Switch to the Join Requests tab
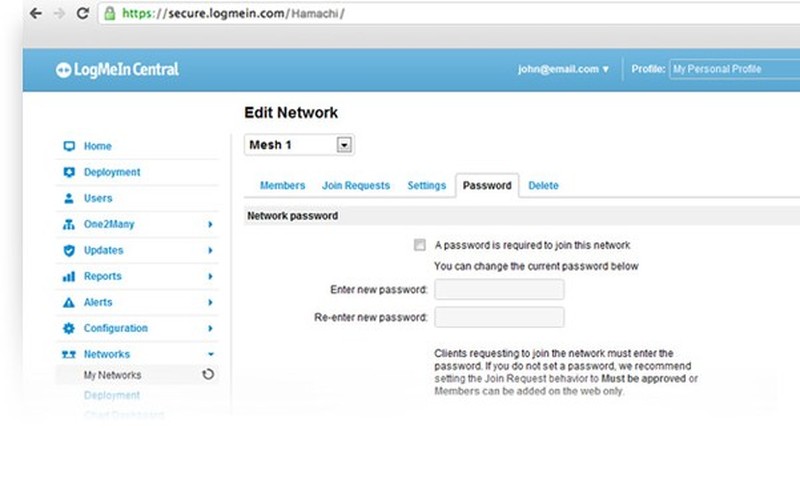This screenshot has height=493, width=800. (x=356, y=186)
